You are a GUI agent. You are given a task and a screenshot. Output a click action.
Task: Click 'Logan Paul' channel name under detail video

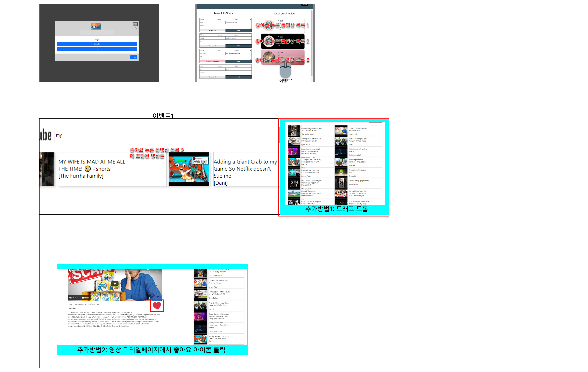[72, 308]
